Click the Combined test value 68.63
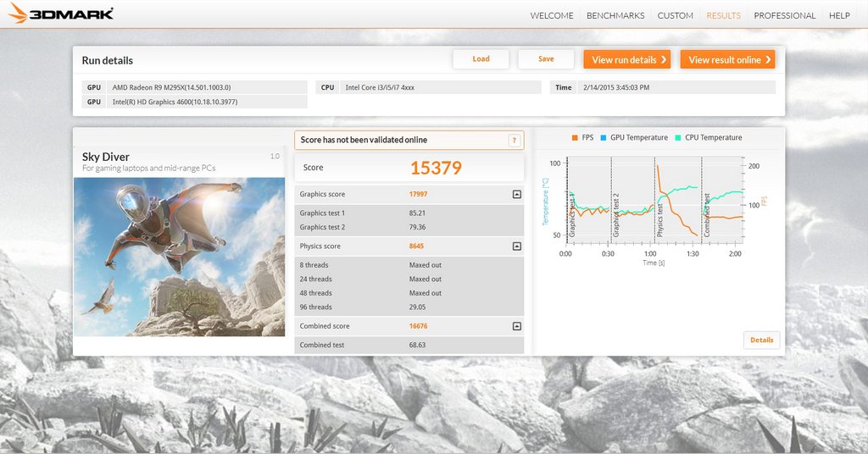This screenshot has width=868, height=454. [x=417, y=345]
